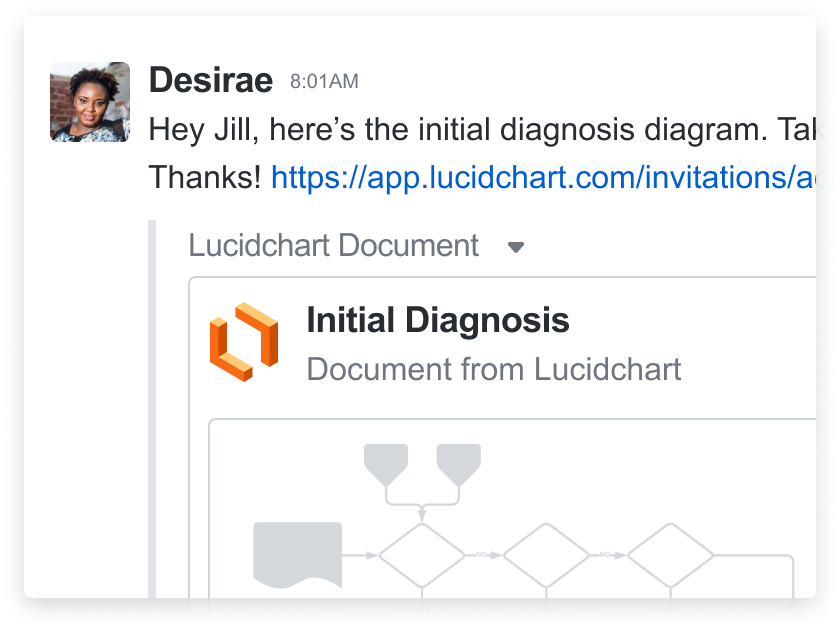Click the 8:01AM message timestamp
The height and width of the screenshot is (630, 840).
[x=324, y=81]
